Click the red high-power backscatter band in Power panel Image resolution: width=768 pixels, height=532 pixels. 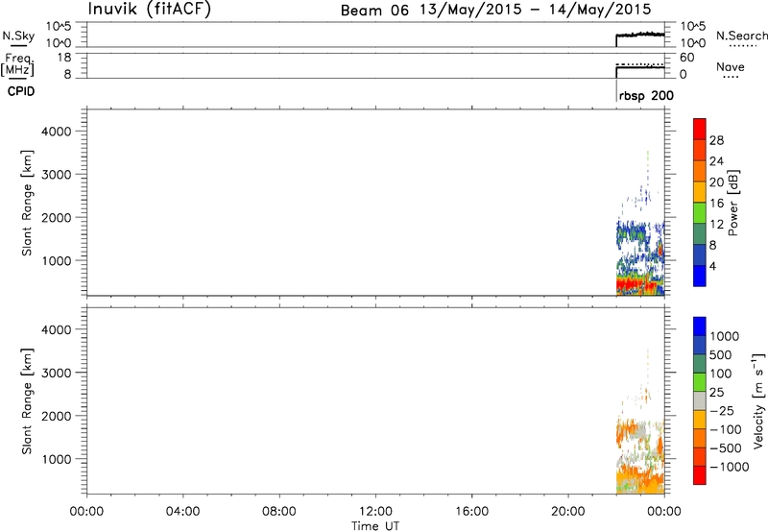coord(636,284)
